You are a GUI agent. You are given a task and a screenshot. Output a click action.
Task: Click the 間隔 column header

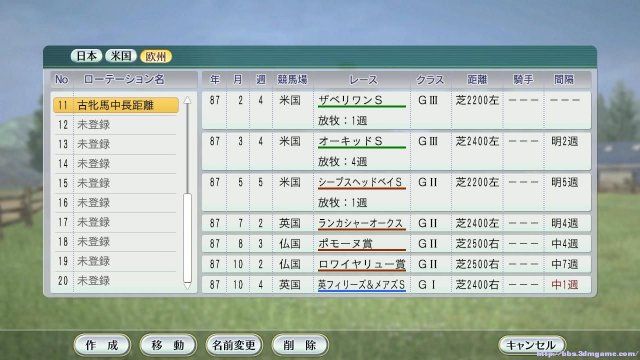point(564,80)
